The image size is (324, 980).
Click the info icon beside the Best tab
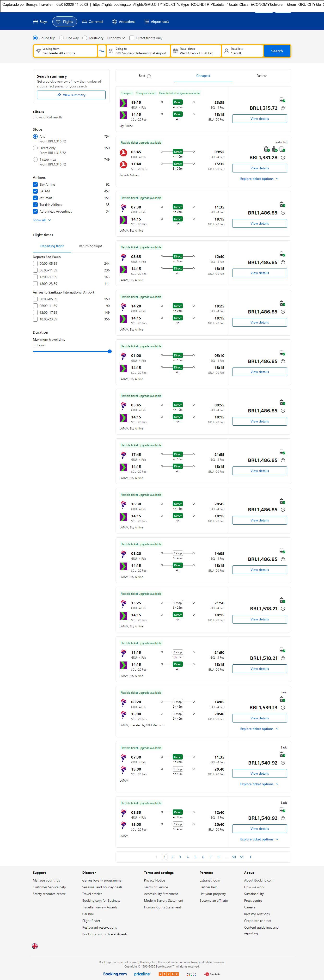(x=149, y=76)
